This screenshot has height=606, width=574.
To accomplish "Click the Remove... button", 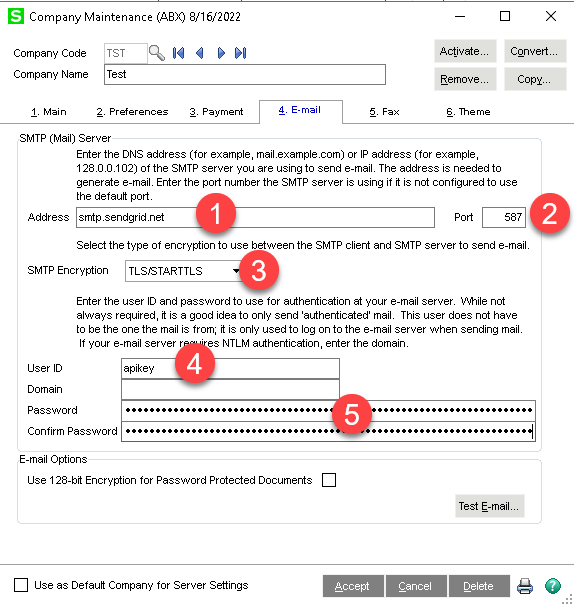I will pyautogui.click(x=465, y=79).
